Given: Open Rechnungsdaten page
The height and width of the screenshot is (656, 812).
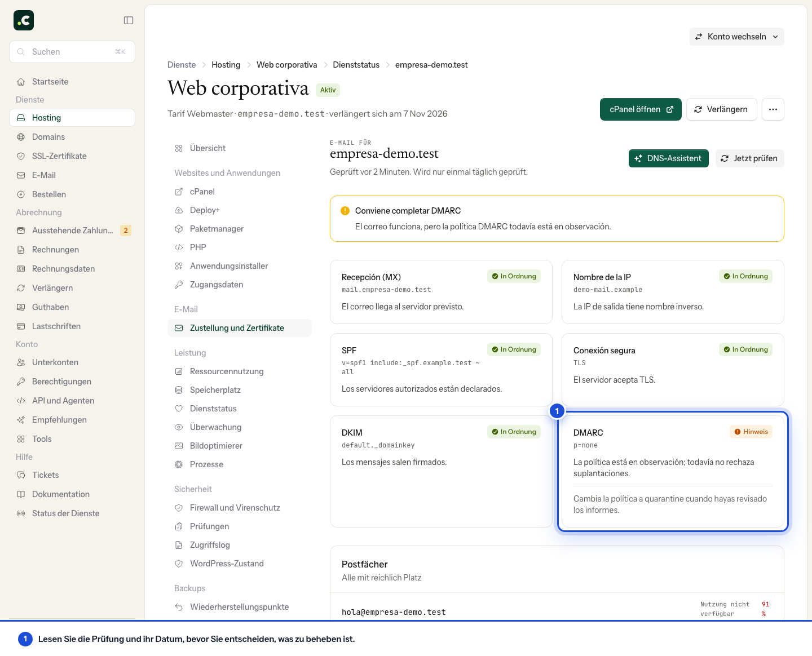Looking at the screenshot, I should pyautogui.click(x=72, y=269).
